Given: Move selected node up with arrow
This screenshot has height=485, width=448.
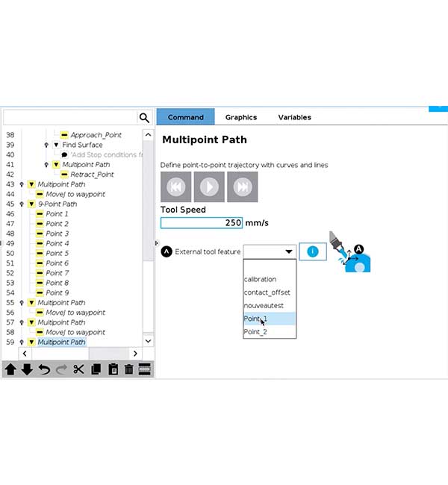Looking at the screenshot, I should pos(11,369).
